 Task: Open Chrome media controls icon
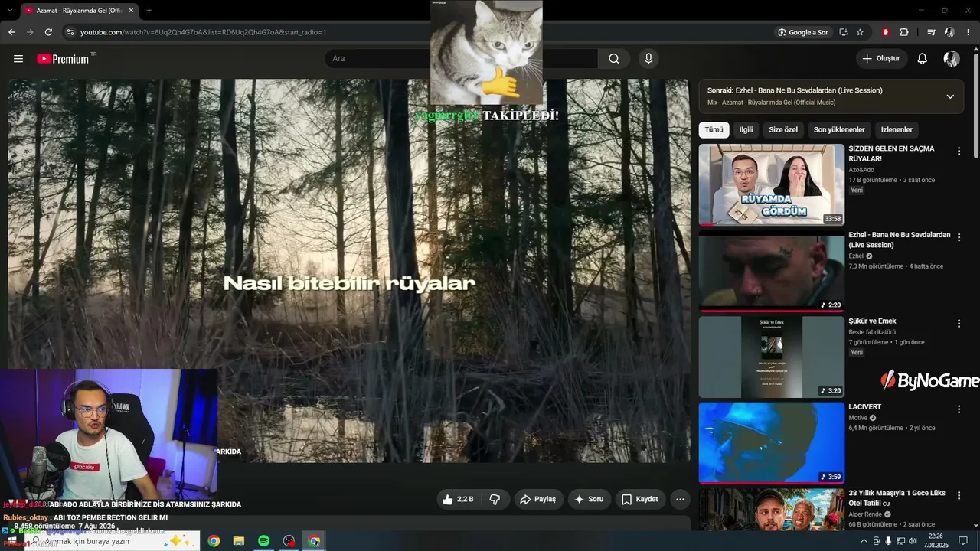tap(931, 32)
